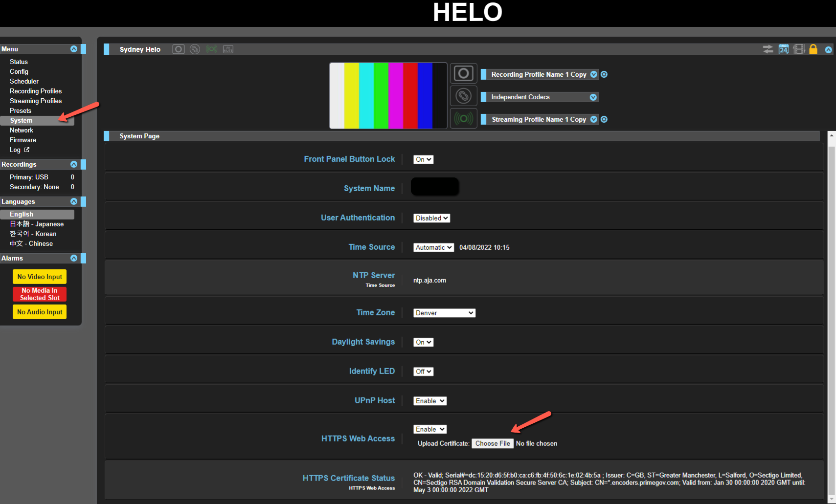Switch language to Korean
836x504 pixels.
[x=33, y=234]
